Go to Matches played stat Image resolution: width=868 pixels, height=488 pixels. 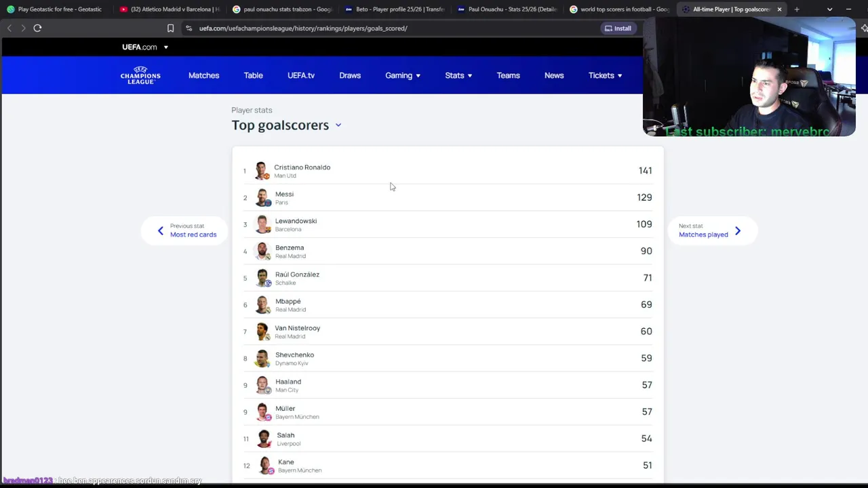pyautogui.click(x=703, y=235)
